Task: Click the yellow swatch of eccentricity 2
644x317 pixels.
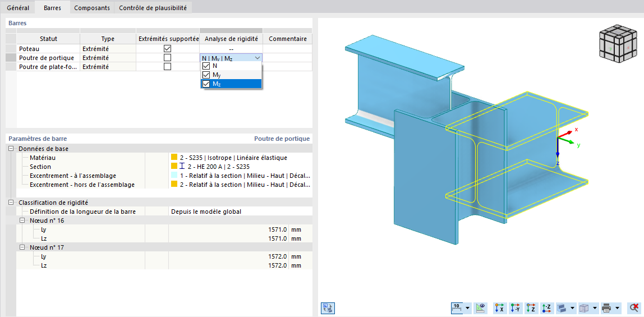Action: point(174,185)
